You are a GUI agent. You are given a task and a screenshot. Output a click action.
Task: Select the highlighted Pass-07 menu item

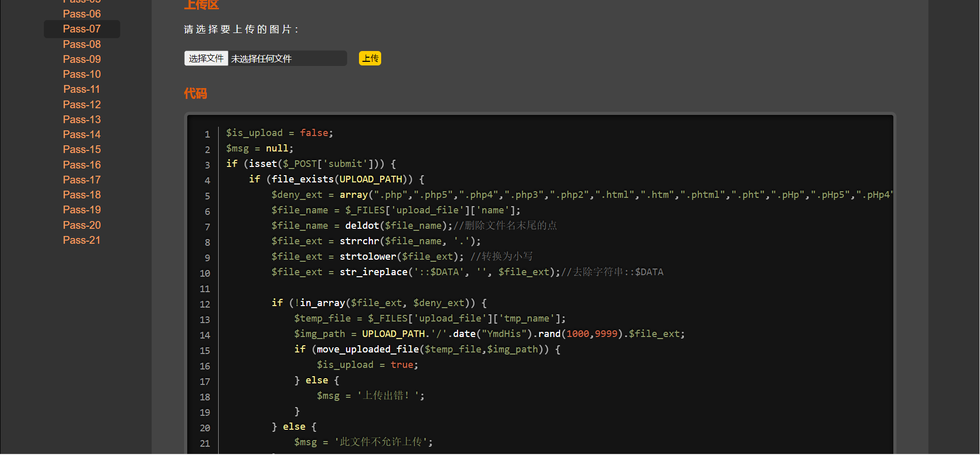[x=81, y=29]
